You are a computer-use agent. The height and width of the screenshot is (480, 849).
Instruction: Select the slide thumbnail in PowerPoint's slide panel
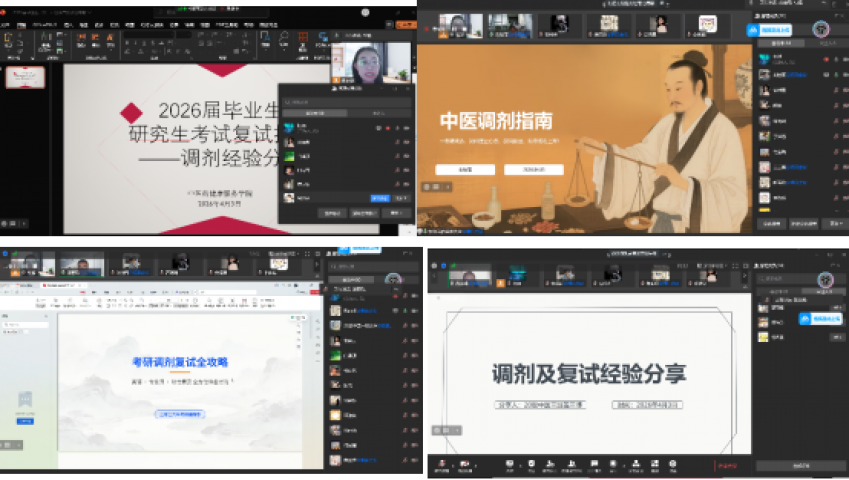pyautogui.click(x=25, y=77)
